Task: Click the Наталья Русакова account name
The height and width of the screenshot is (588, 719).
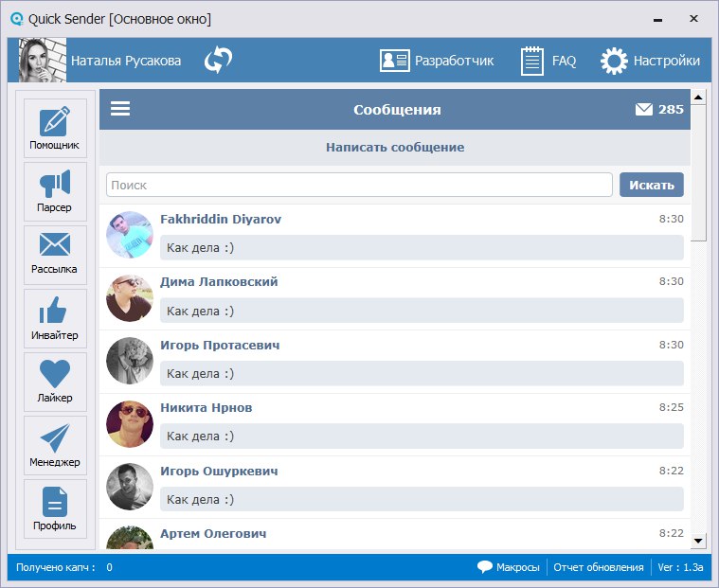Action: (x=126, y=61)
